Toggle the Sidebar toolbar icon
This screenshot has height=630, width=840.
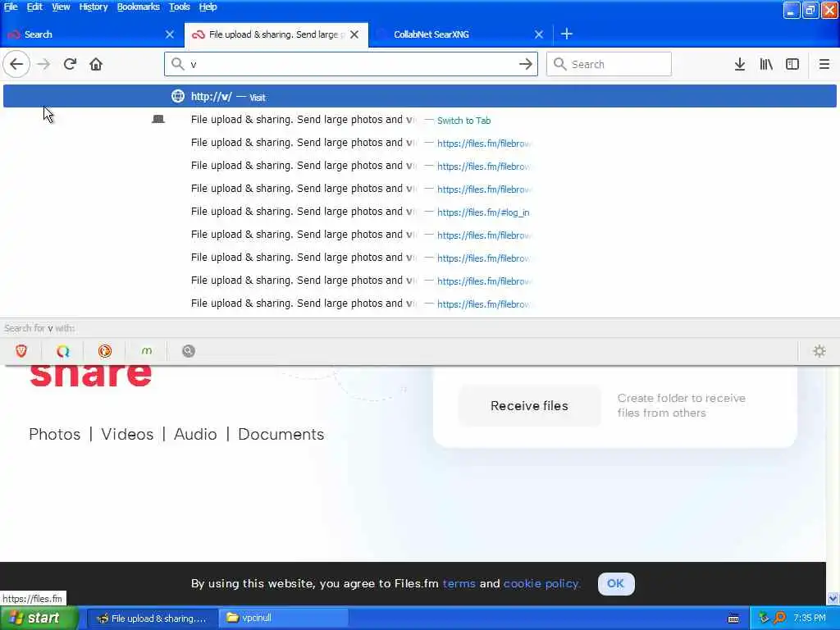(x=792, y=64)
